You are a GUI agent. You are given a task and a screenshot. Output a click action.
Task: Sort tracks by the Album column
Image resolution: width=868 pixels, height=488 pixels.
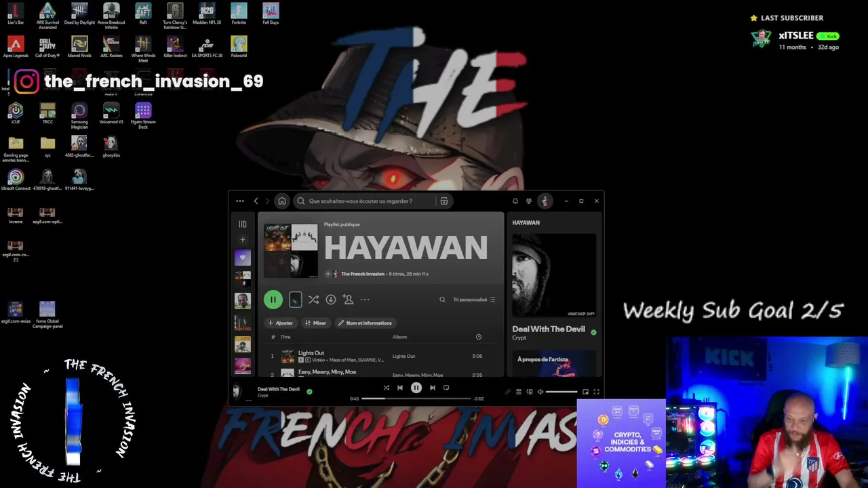click(x=399, y=337)
